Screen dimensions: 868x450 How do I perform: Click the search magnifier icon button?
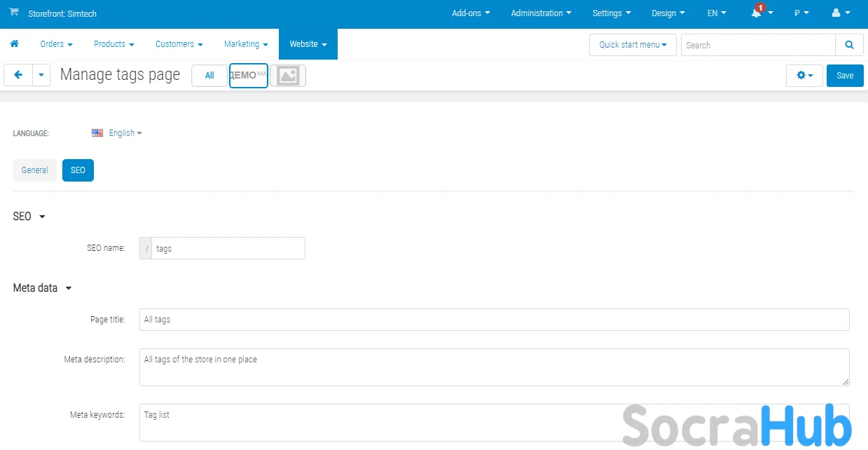pyautogui.click(x=849, y=45)
